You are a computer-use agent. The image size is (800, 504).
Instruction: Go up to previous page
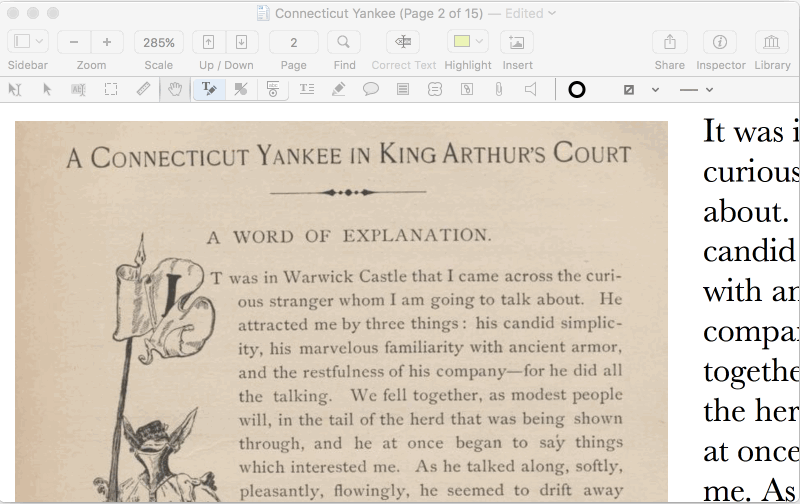pos(208,42)
